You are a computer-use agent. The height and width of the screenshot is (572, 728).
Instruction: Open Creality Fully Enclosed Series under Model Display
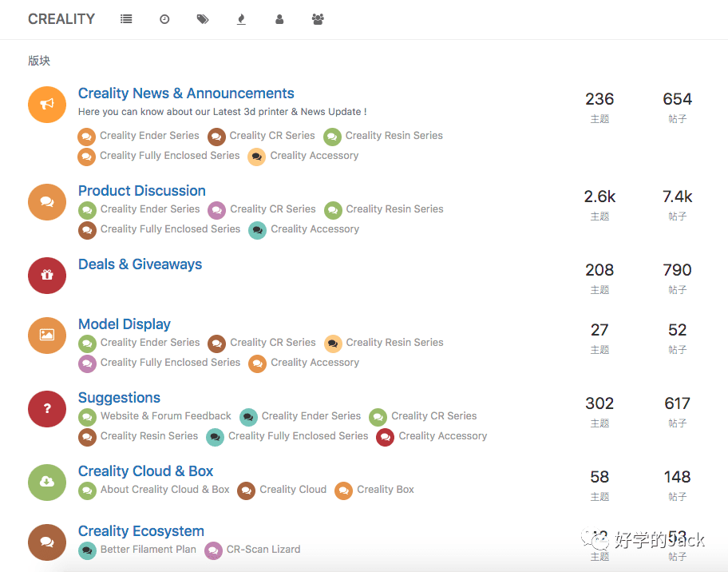click(170, 363)
